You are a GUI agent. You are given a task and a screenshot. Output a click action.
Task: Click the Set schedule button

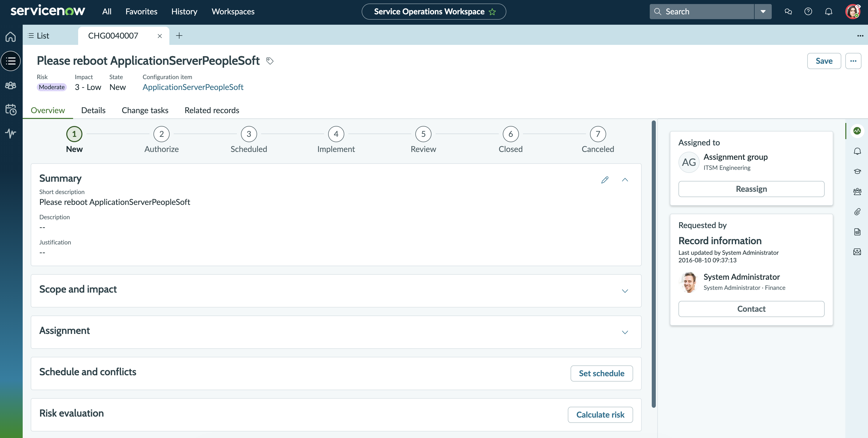tap(601, 374)
